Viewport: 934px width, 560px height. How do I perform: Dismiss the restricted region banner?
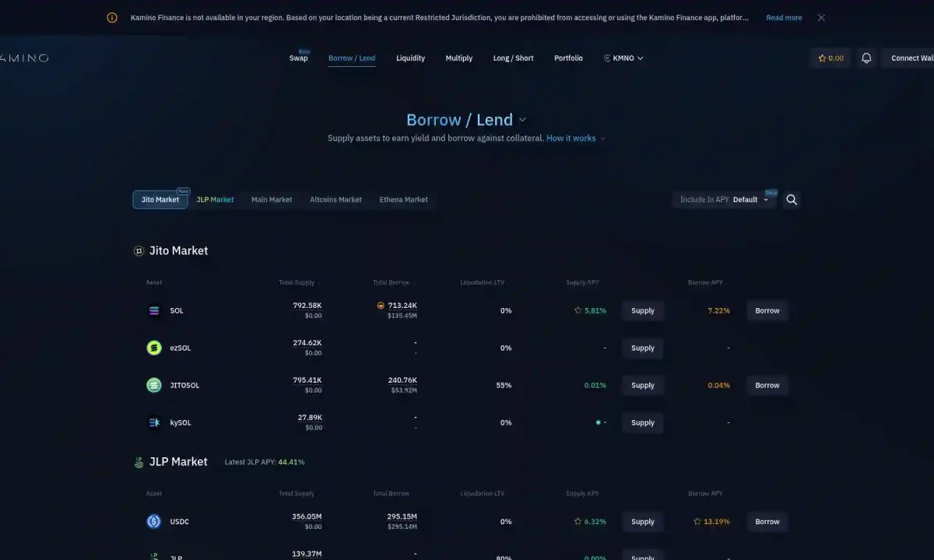tap(821, 18)
